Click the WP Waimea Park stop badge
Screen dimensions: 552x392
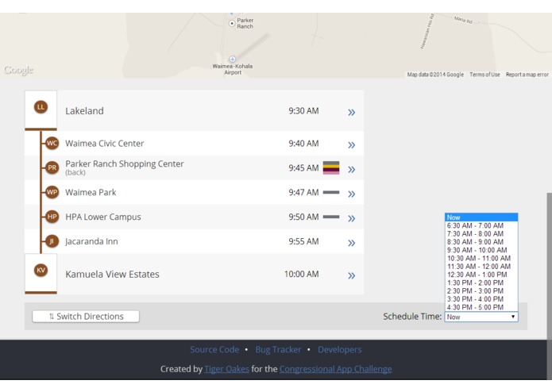click(52, 192)
